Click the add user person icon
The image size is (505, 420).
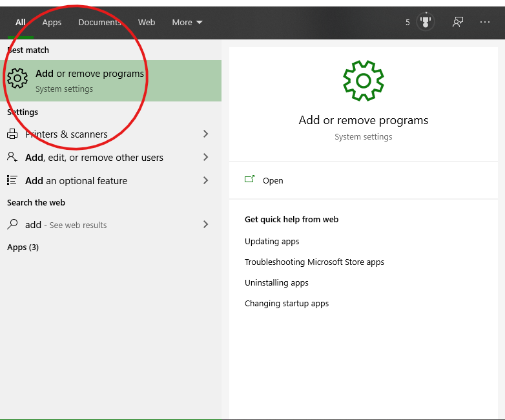pos(12,157)
